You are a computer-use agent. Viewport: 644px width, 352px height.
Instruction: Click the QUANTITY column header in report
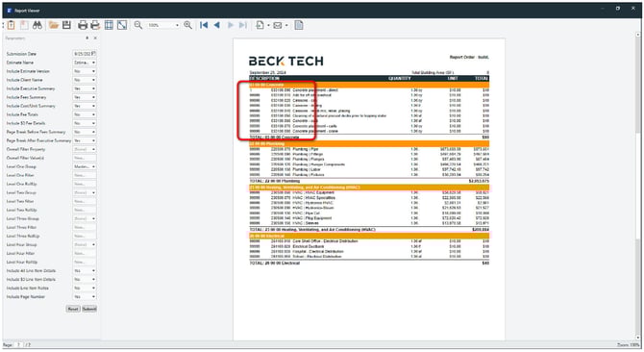(399, 78)
